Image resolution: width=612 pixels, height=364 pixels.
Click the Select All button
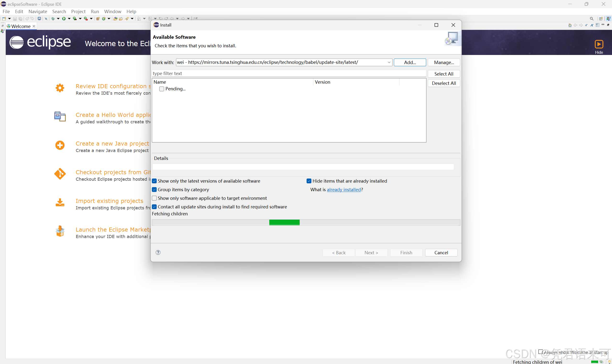444,74
